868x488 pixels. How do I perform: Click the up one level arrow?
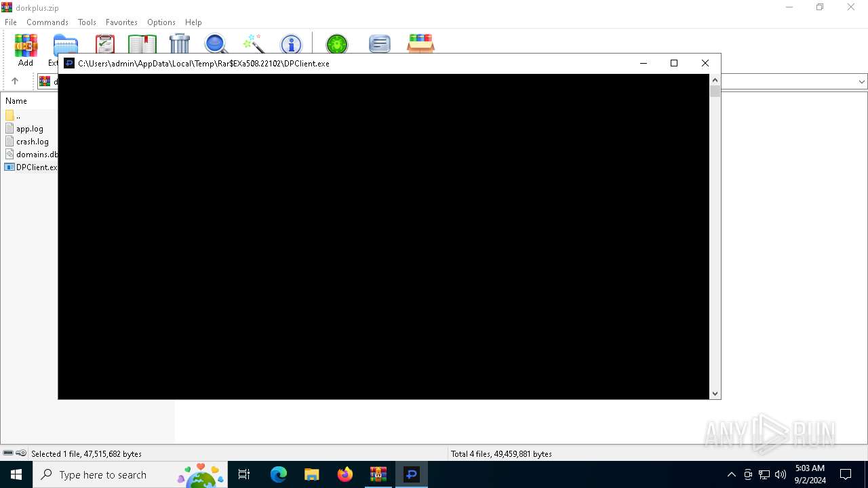(x=15, y=81)
